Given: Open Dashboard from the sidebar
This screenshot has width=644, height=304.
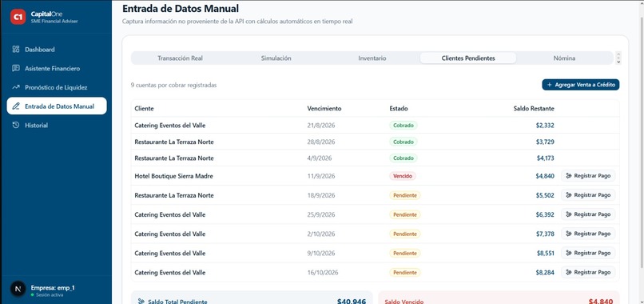Looking at the screenshot, I should pyautogui.click(x=57, y=50).
